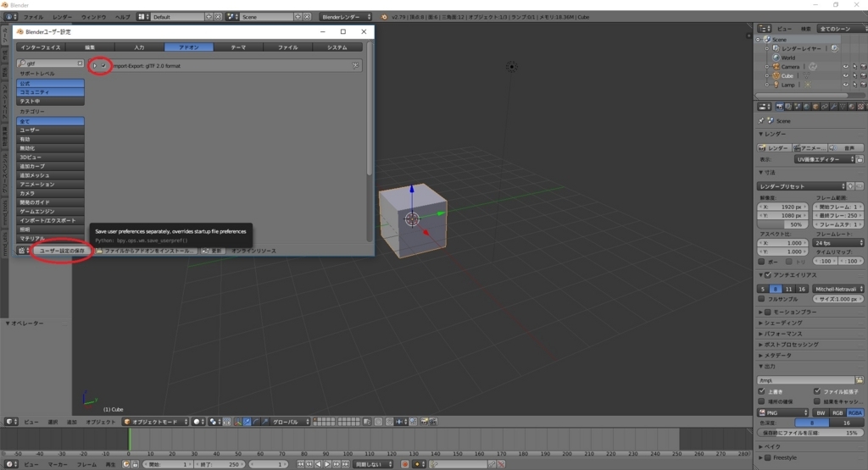Viewport: 868px width, 470px height.
Task: Enable the モーションブラー checkbox
Action: [x=768, y=312]
